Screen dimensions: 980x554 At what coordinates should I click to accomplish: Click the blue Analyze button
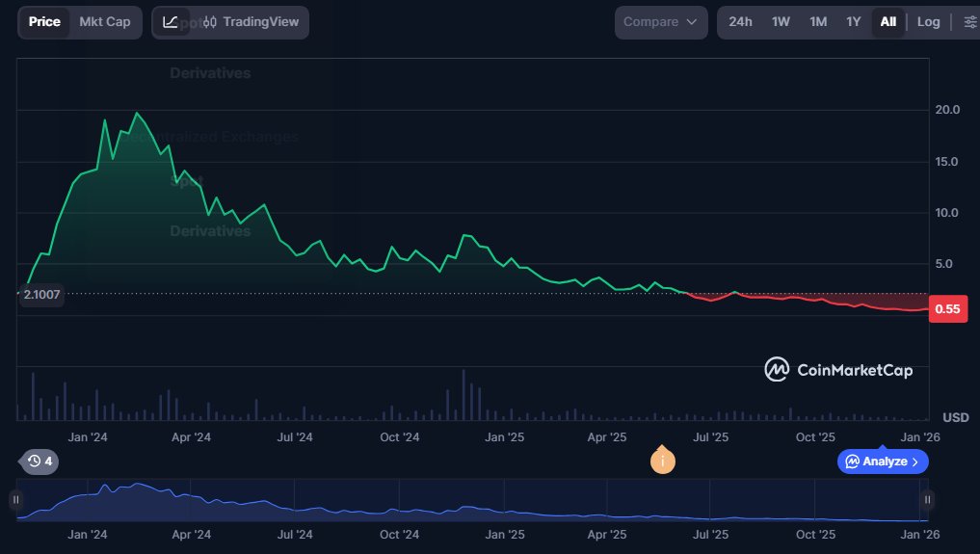point(883,462)
